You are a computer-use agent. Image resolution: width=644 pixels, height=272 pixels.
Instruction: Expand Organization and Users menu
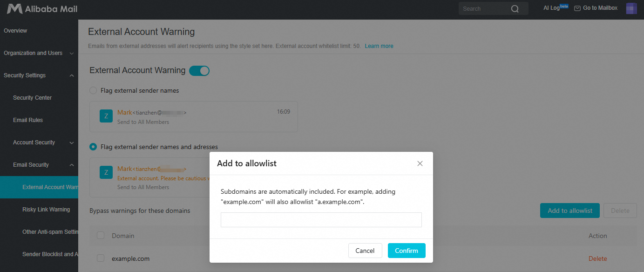pos(39,53)
